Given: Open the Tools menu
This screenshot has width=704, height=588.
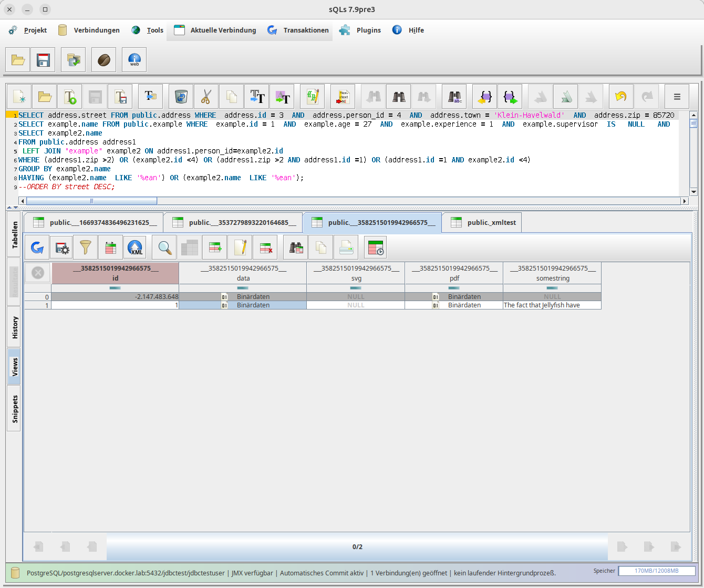Looking at the screenshot, I should 148,30.
